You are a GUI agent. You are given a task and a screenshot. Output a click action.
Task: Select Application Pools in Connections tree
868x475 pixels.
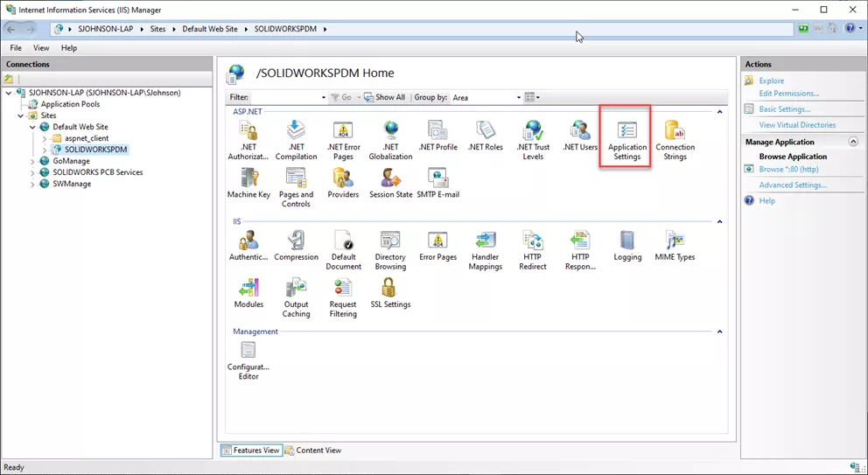[70, 104]
